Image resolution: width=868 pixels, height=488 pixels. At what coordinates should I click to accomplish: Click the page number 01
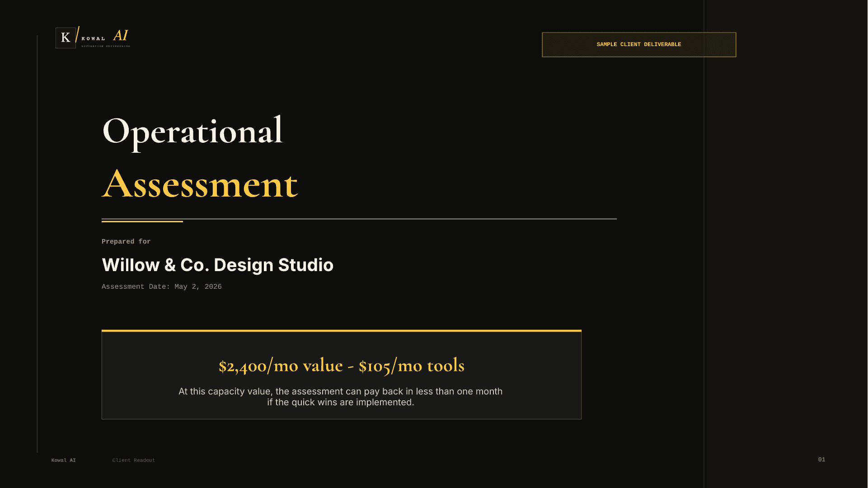pyautogui.click(x=821, y=460)
